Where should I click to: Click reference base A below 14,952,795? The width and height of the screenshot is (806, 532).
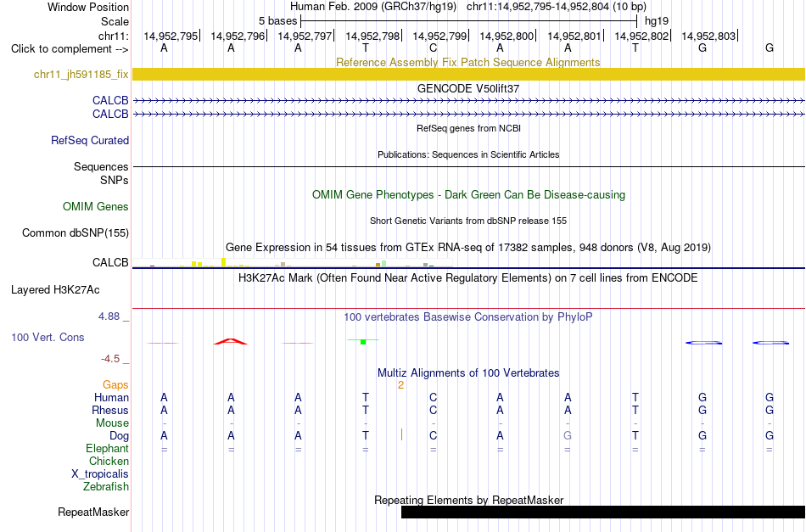click(164, 48)
